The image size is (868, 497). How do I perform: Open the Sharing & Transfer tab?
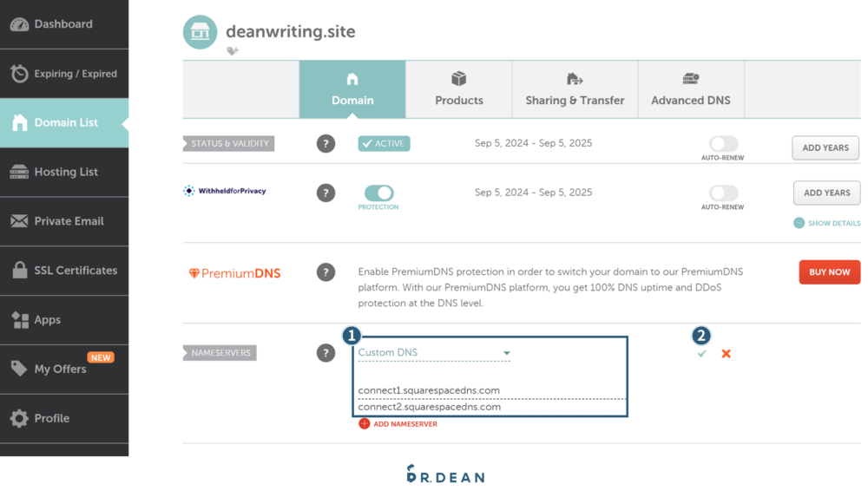[575, 89]
